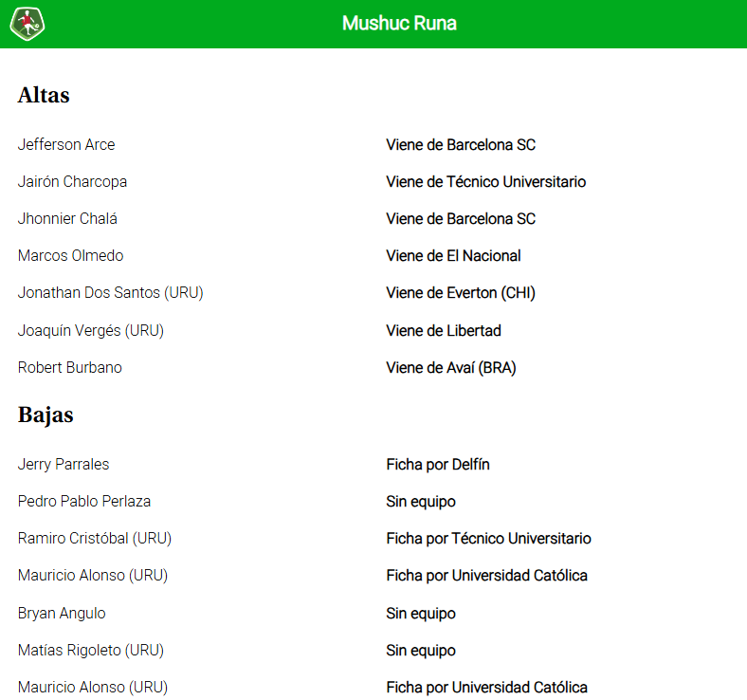
Task: Select Pedro Pablo Perlaza entry
Action: [x=84, y=502]
